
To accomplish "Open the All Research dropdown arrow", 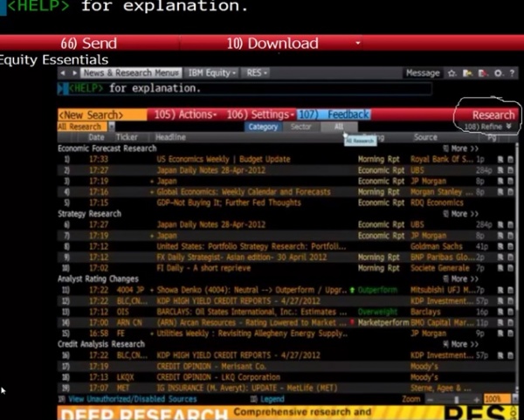I will [111, 127].
